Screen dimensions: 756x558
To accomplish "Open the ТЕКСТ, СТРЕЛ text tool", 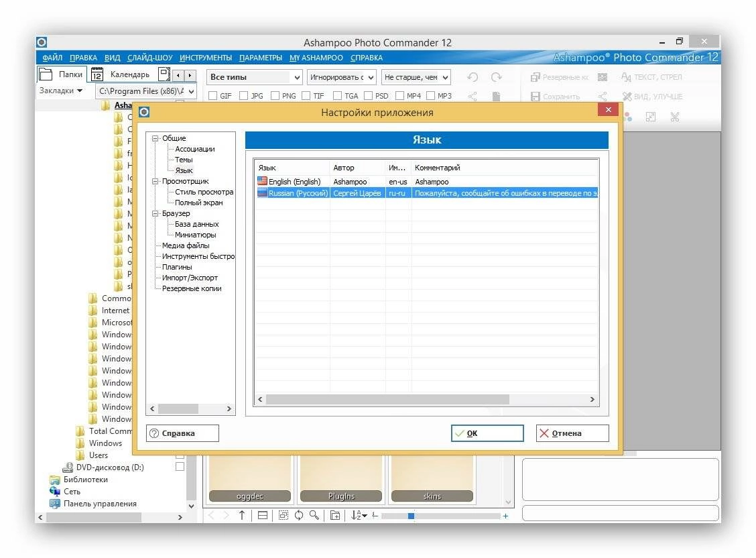I will (x=651, y=77).
